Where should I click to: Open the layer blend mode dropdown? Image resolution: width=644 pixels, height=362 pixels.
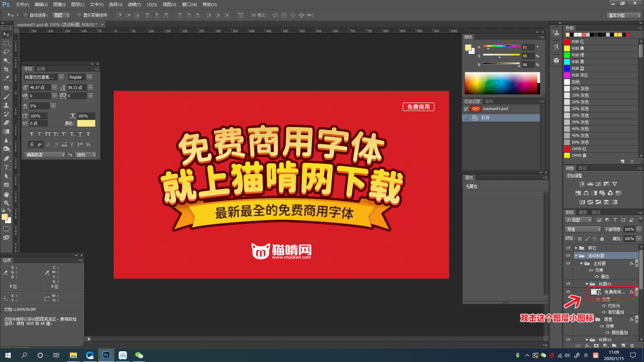[583, 229]
